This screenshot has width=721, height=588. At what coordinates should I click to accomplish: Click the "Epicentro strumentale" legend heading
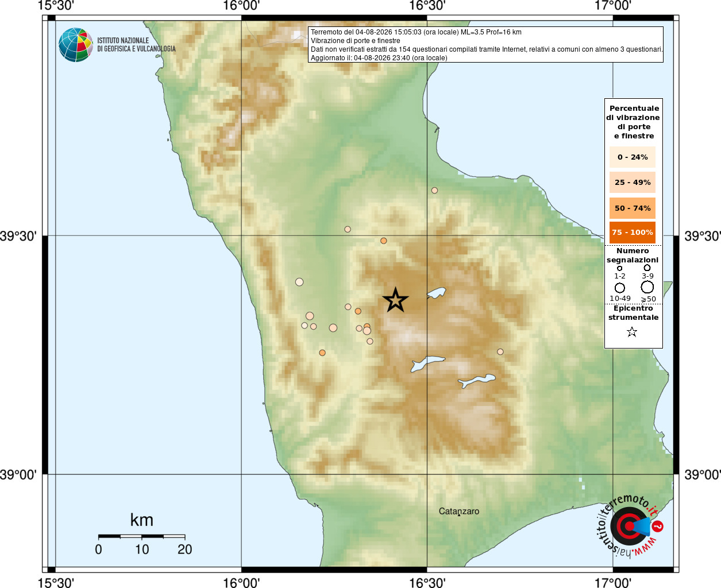point(633,313)
